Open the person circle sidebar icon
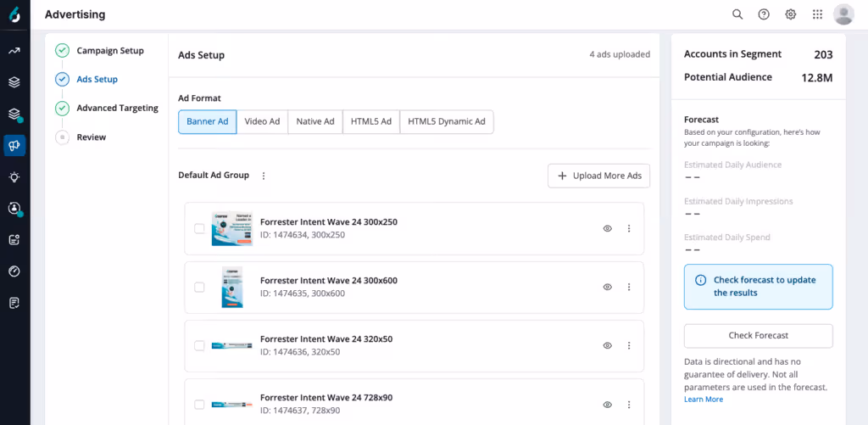The height and width of the screenshot is (425, 868). click(15, 209)
